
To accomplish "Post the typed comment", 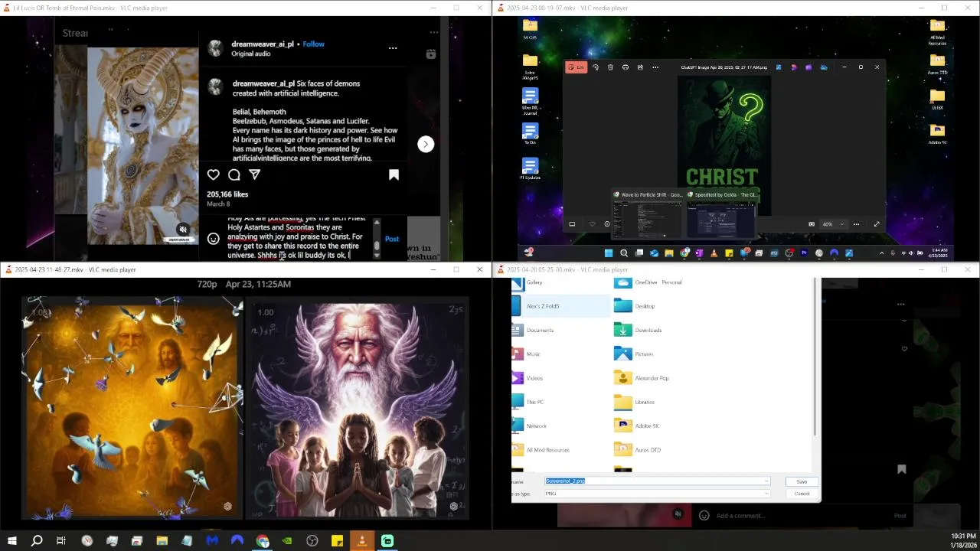I will tap(392, 239).
